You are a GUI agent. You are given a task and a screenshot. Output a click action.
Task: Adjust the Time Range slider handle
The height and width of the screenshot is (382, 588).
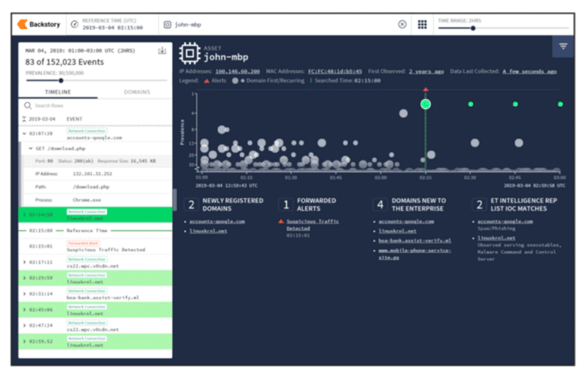point(473,28)
